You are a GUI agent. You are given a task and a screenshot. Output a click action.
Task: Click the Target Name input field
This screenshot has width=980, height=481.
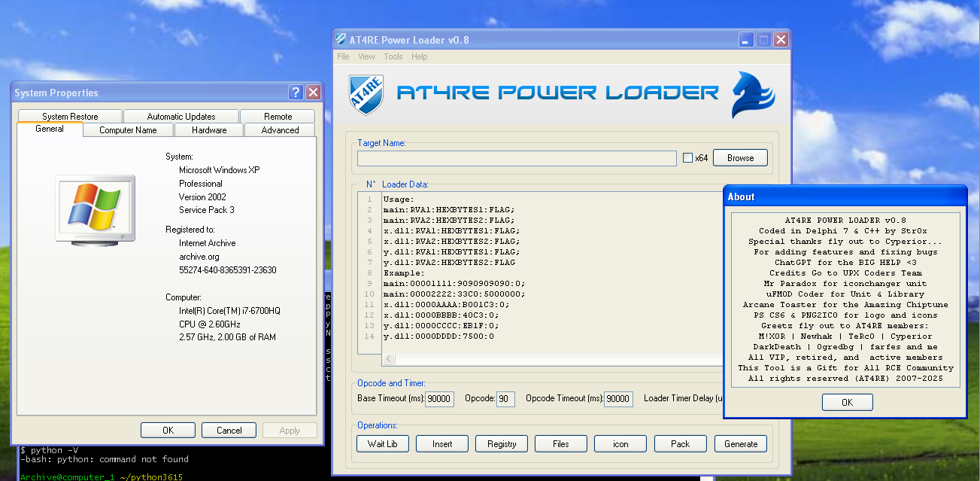pos(517,158)
